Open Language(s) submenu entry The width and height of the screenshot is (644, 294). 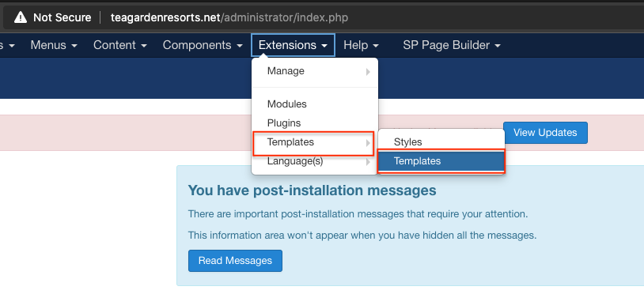315,161
